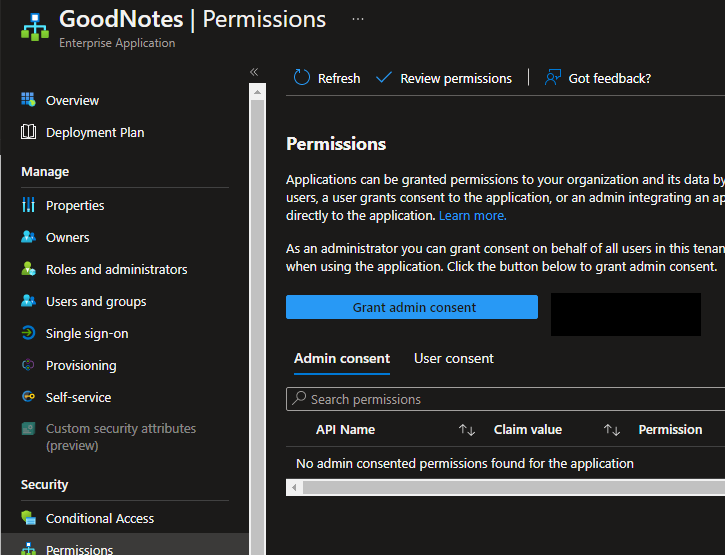This screenshot has height=555, width=725.
Task: Click the API Name column header
Action: 345,430
